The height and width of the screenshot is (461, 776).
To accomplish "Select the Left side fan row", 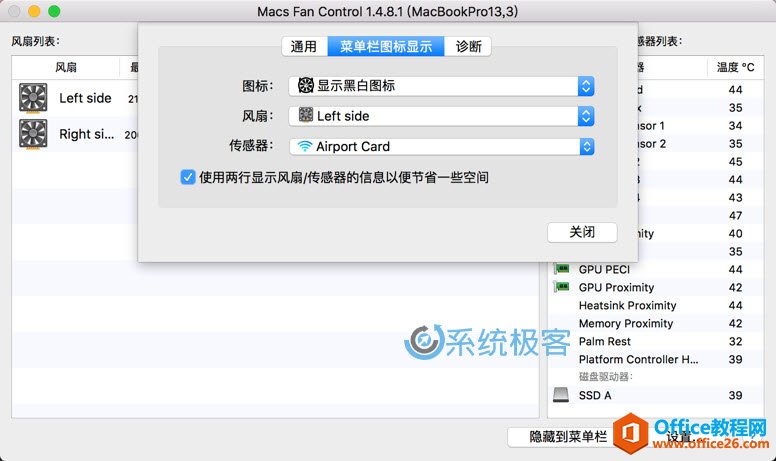I will 75,98.
